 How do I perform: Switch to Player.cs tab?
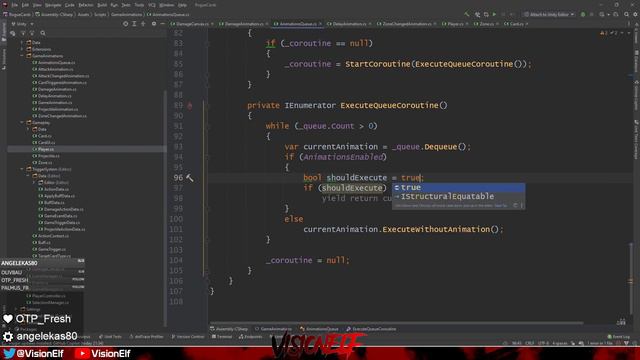(x=456, y=24)
